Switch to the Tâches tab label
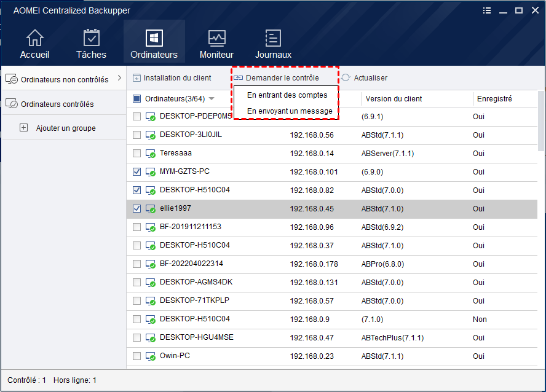This screenshot has width=546, height=392. 91,55
